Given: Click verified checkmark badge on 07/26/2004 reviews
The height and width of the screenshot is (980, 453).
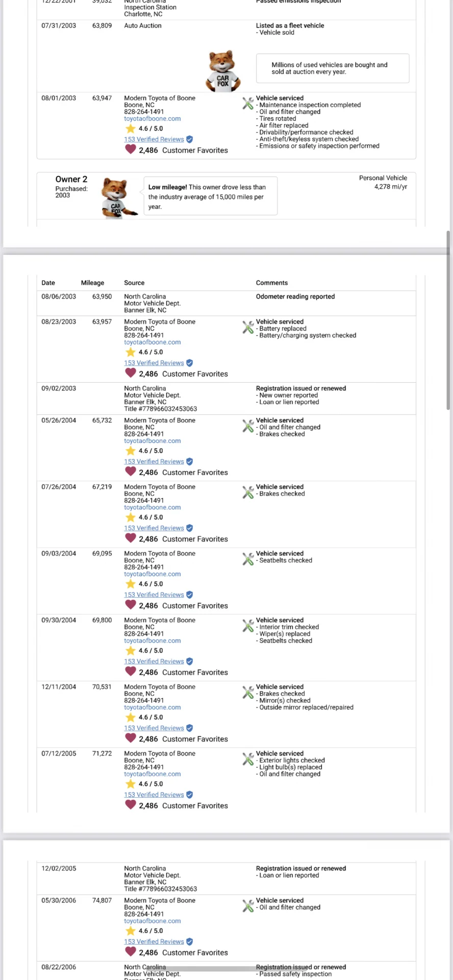Looking at the screenshot, I should click(190, 528).
